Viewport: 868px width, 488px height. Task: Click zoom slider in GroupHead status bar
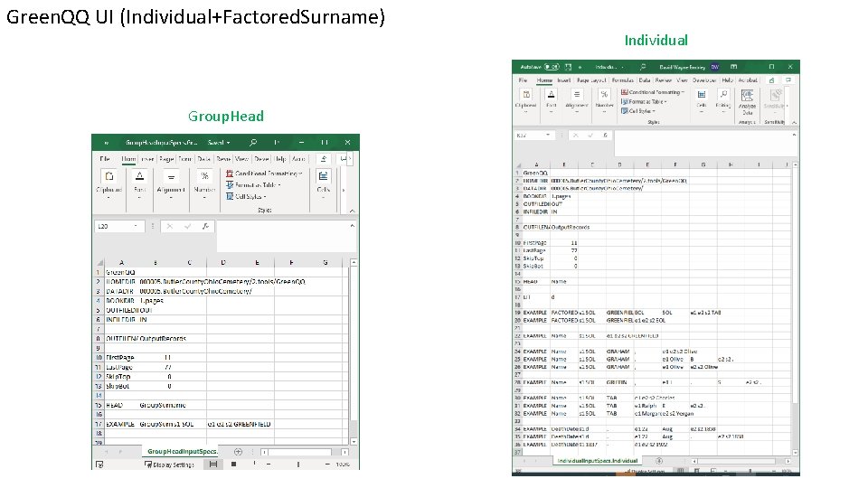[x=297, y=465]
